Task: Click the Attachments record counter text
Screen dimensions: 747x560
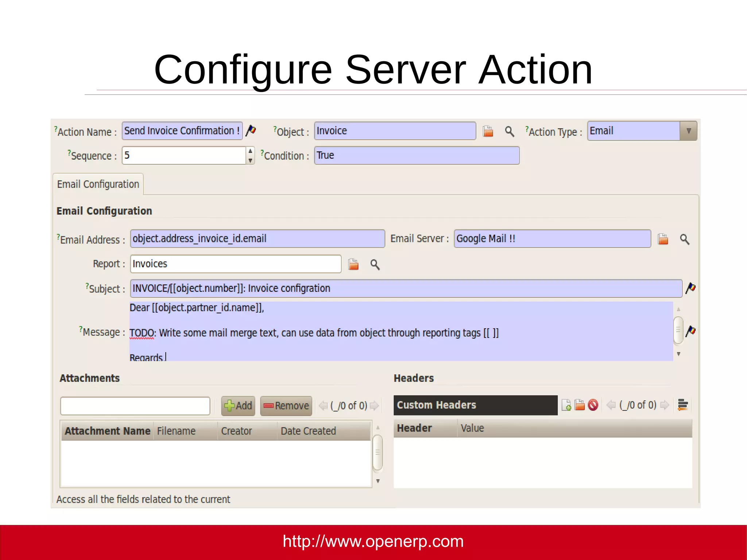Action: click(349, 406)
